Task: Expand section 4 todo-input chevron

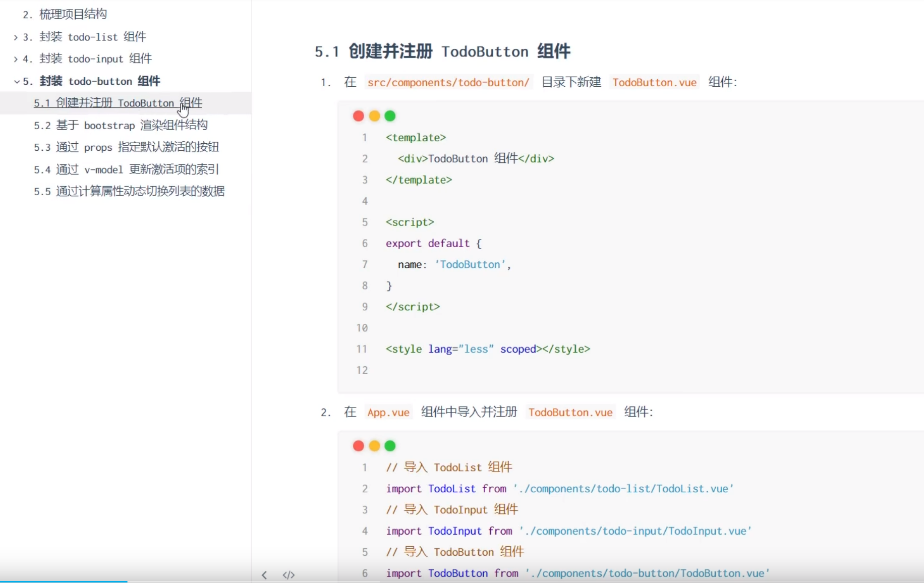Action: [x=16, y=59]
